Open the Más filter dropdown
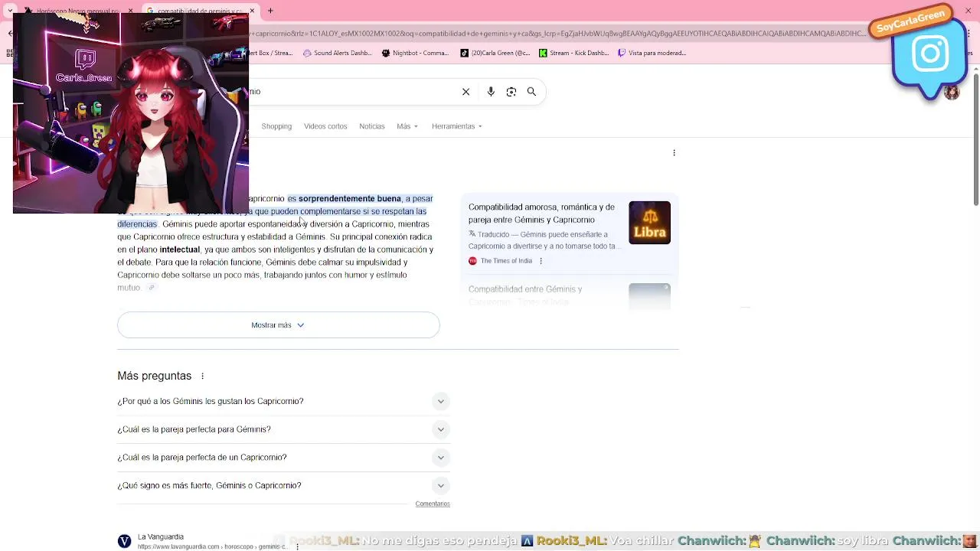This screenshot has width=980, height=551. tap(407, 126)
